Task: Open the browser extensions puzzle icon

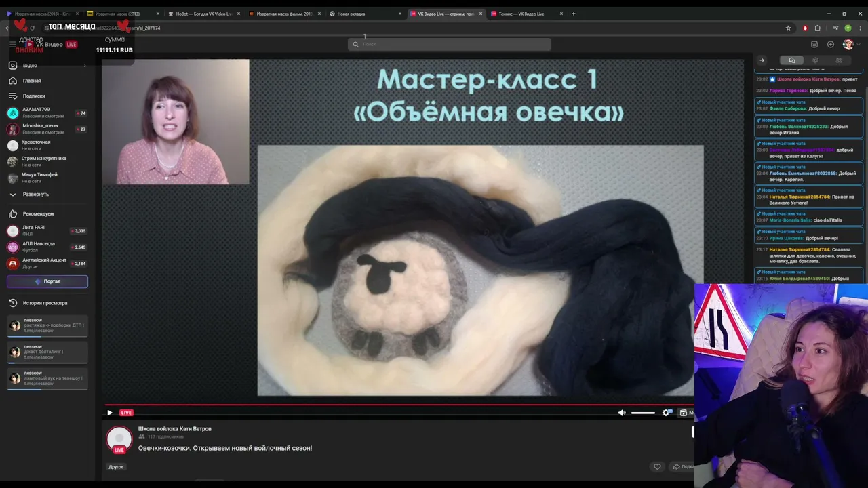Action: pos(818,28)
